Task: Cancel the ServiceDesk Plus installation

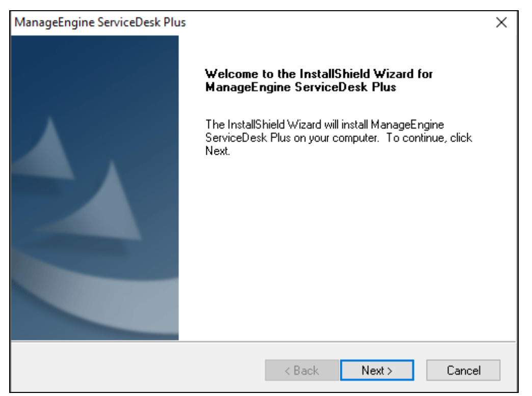Action: point(463,371)
